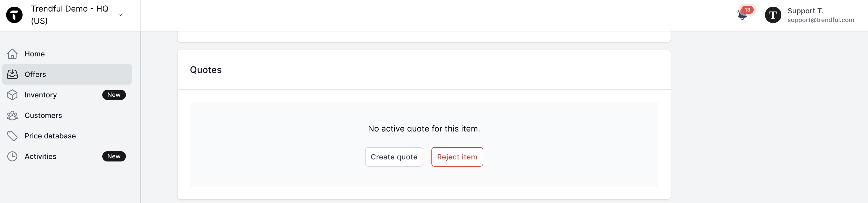Click the Offers inbox tray icon
The height and width of the screenshot is (203, 868).
(x=13, y=74)
